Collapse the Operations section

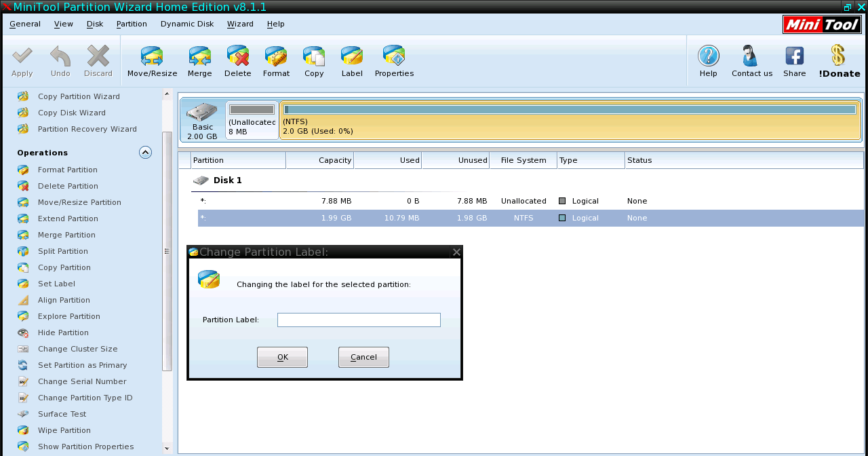[145, 153]
